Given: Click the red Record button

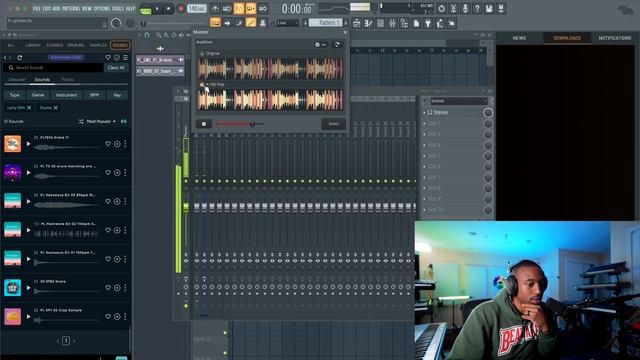Looking at the screenshot, I should [x=181, y=9].
